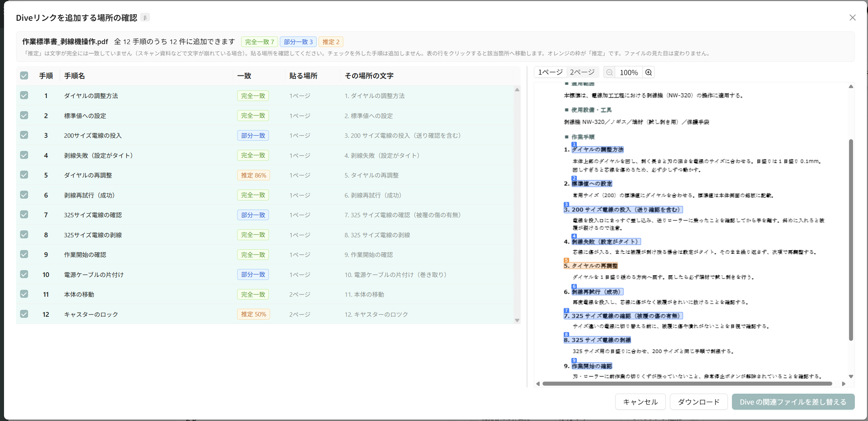Click the orange marker 5 in preview
The height and width of the screenshot is (421, 868).
566,260
